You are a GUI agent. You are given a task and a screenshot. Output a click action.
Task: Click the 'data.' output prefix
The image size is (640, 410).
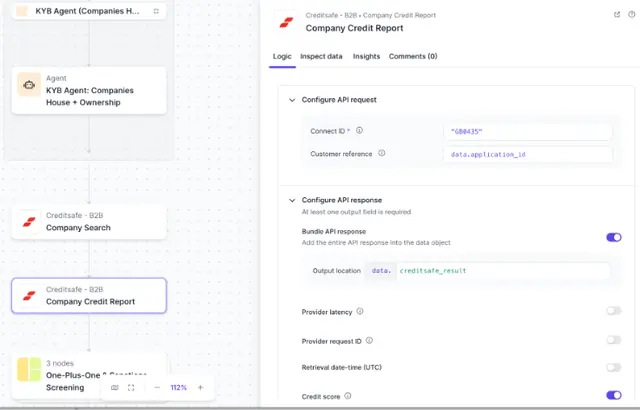tap(381, 271)
